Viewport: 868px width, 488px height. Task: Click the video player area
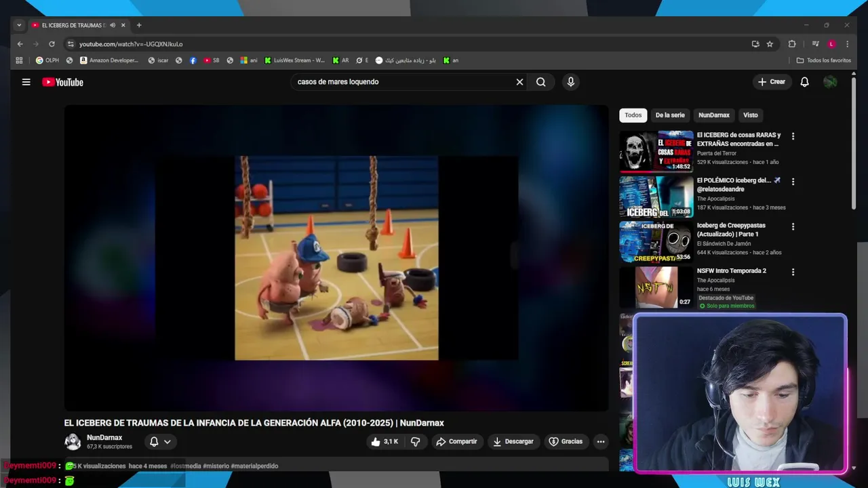pyautogui.click(x=336, y=258)
